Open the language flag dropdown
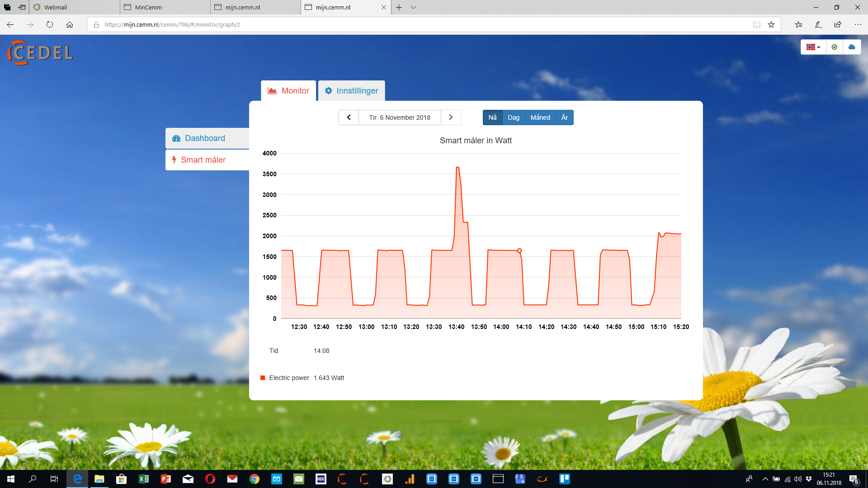Screen dimensions: 868x488 point(813,47)
